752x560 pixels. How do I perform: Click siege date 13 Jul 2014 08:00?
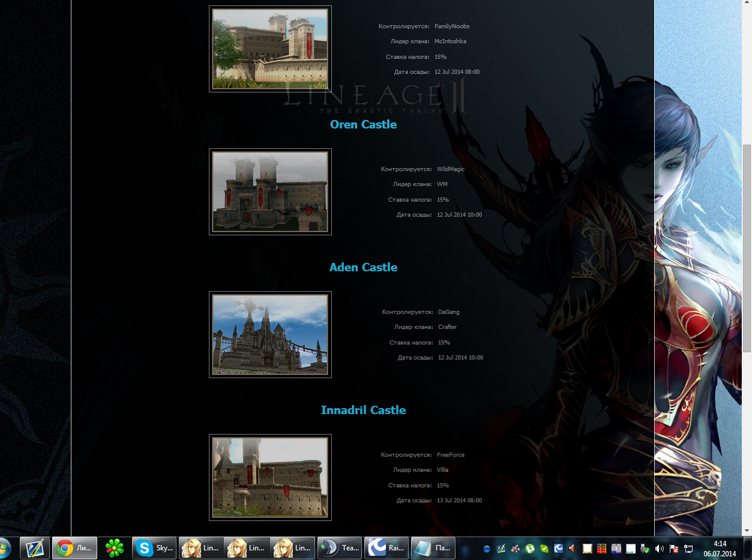[459, 501]
